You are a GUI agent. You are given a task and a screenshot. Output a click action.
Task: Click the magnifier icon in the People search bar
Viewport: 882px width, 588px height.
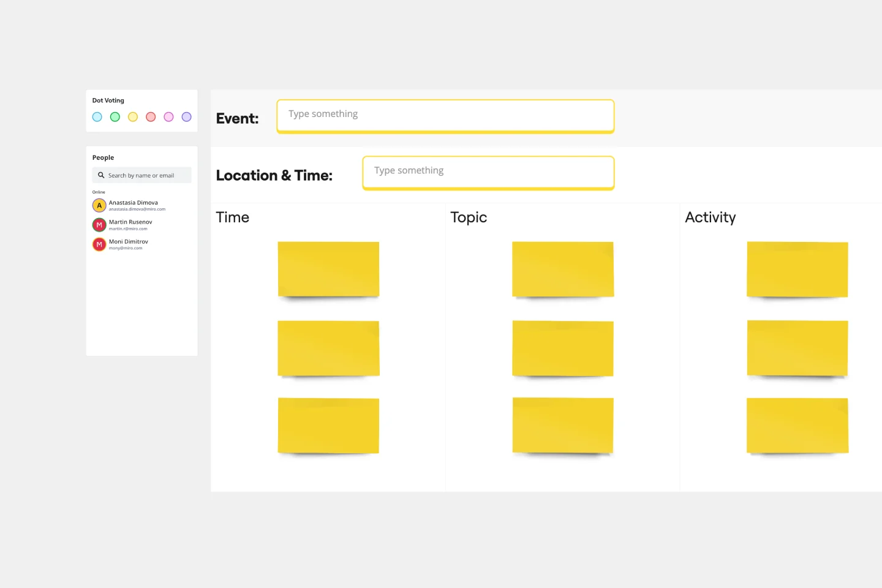click(x=101, y=175)
